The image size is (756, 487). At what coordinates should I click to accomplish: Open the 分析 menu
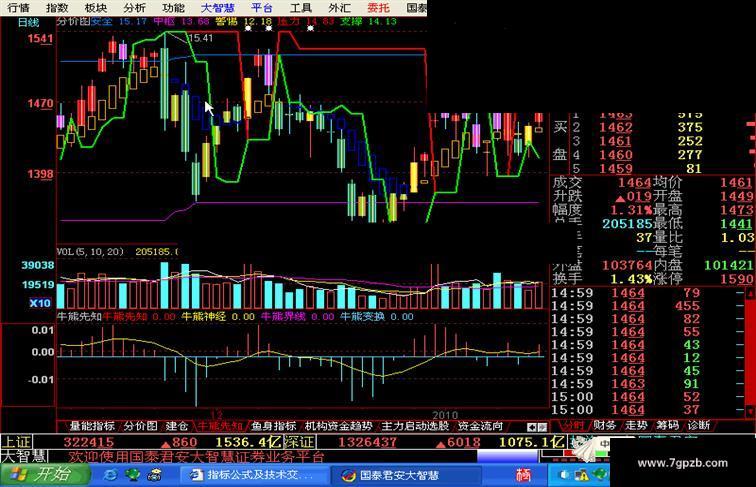(134, 7)
